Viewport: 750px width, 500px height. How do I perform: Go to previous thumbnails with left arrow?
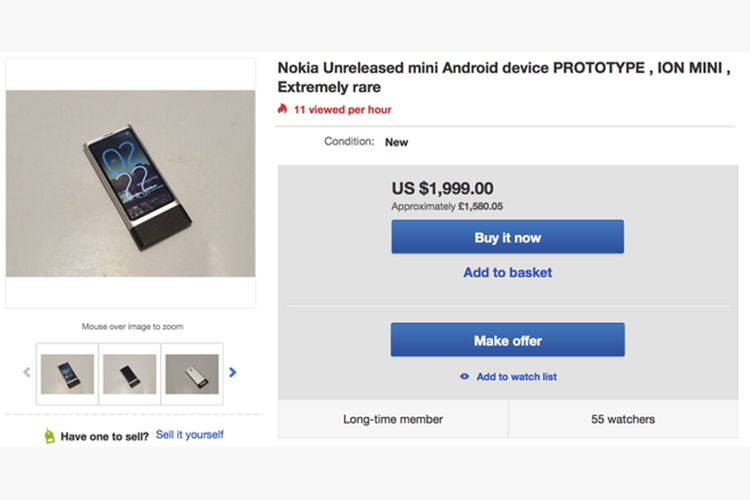click(27, 373)
